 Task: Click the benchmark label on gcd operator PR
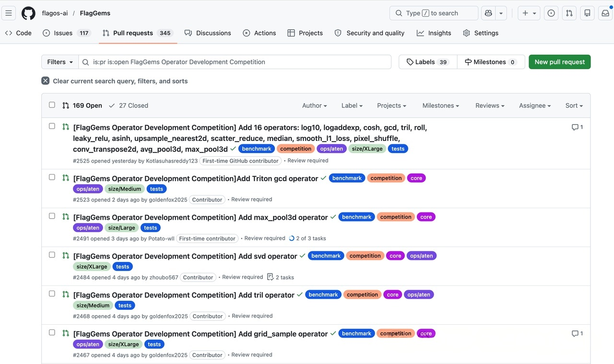pyautogui.click(x=347, y=178)
